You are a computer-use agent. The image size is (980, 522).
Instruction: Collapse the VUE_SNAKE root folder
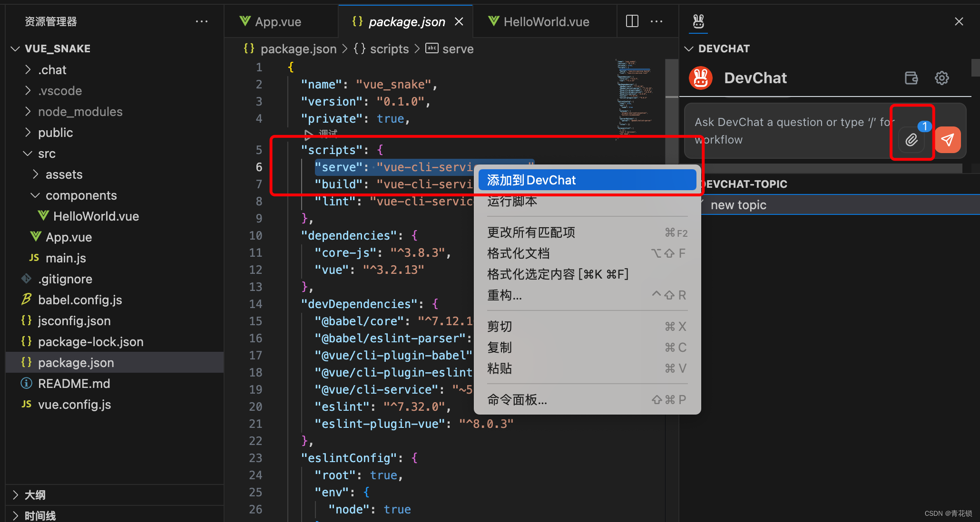(16, 48)
